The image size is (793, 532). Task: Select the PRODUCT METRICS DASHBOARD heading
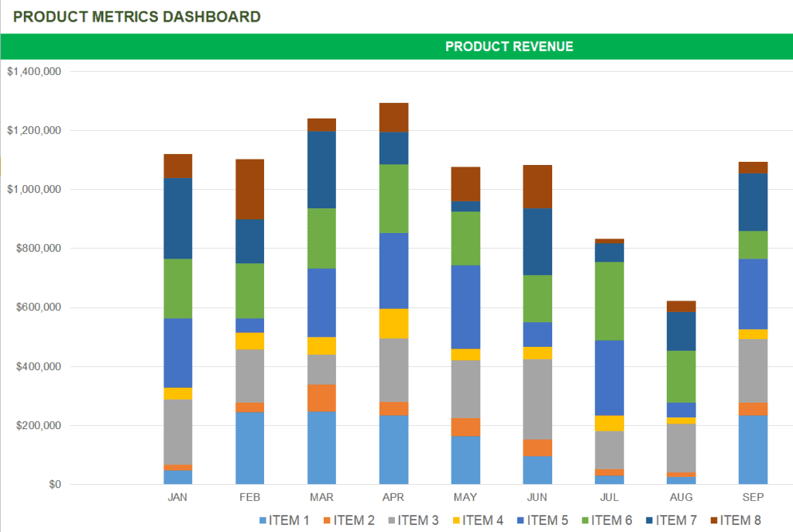136,17
